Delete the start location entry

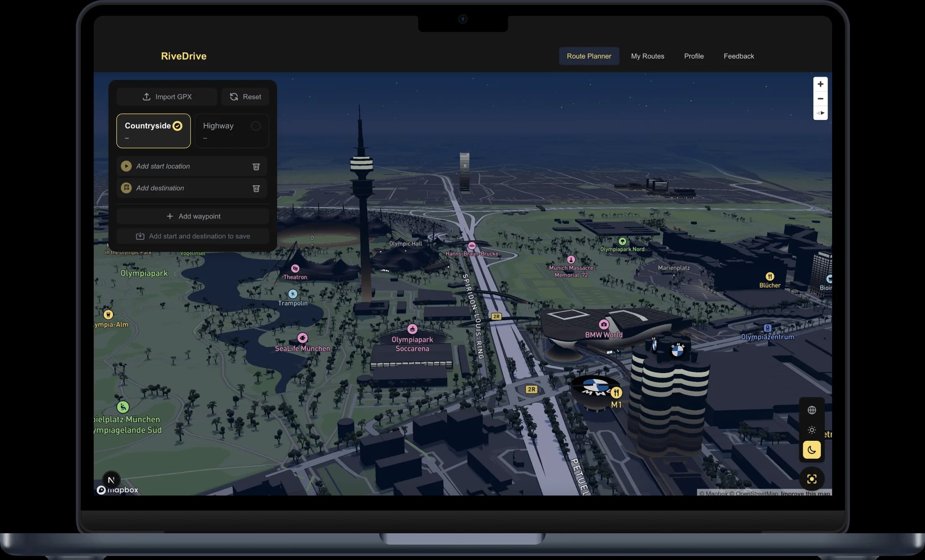tap(256, 166)
